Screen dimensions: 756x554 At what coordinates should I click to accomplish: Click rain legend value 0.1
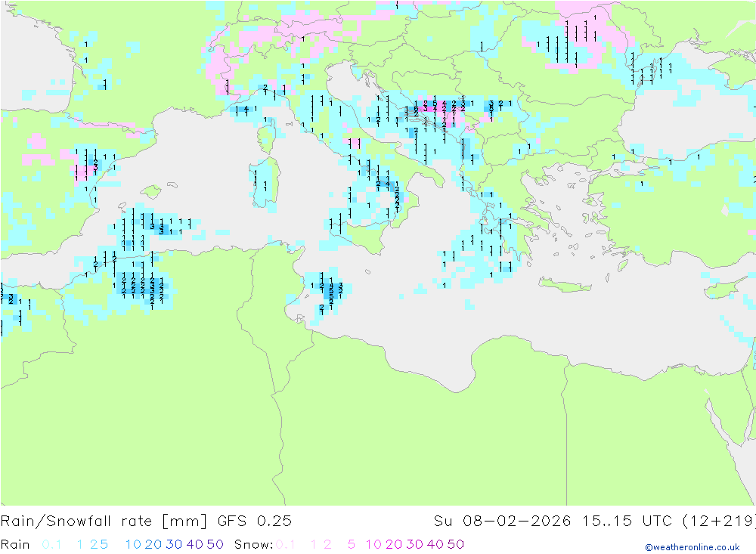(x=51, y=544)
